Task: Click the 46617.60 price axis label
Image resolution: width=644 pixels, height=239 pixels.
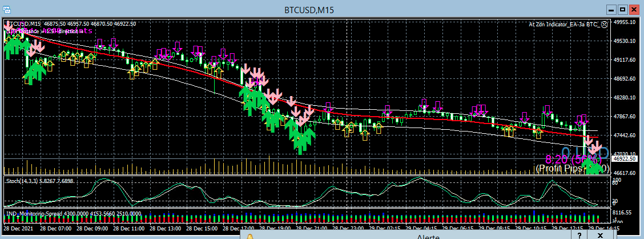Action: [624, 173]
